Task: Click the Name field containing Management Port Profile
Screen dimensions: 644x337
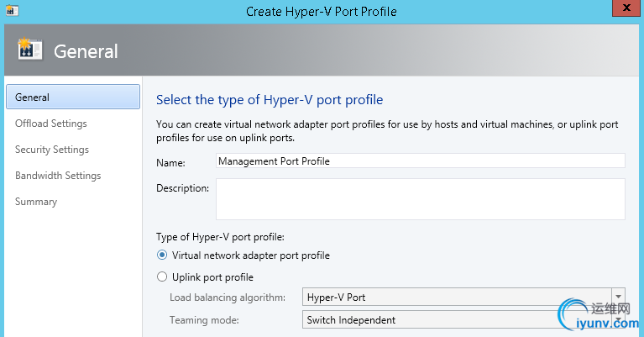Action: 420,161
